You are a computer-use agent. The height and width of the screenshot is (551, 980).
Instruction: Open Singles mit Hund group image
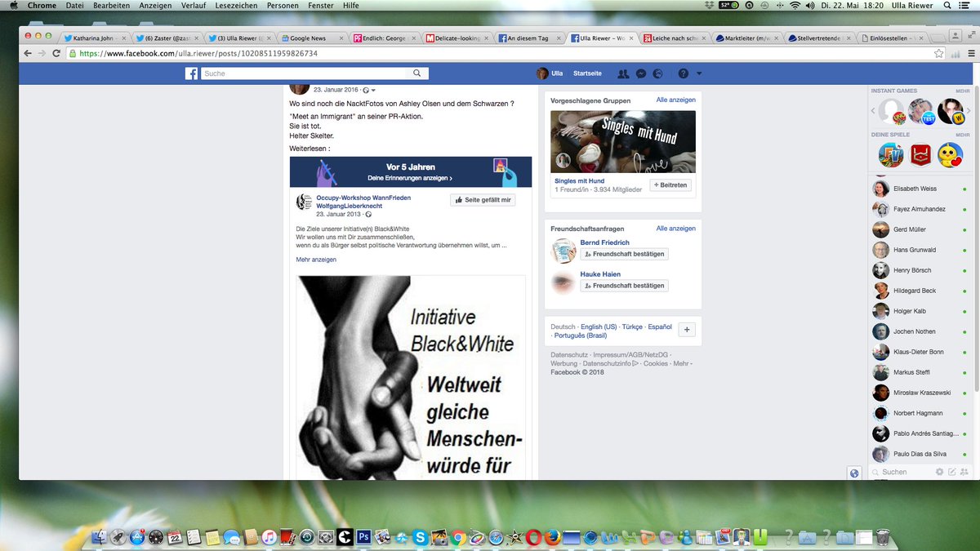623,140
